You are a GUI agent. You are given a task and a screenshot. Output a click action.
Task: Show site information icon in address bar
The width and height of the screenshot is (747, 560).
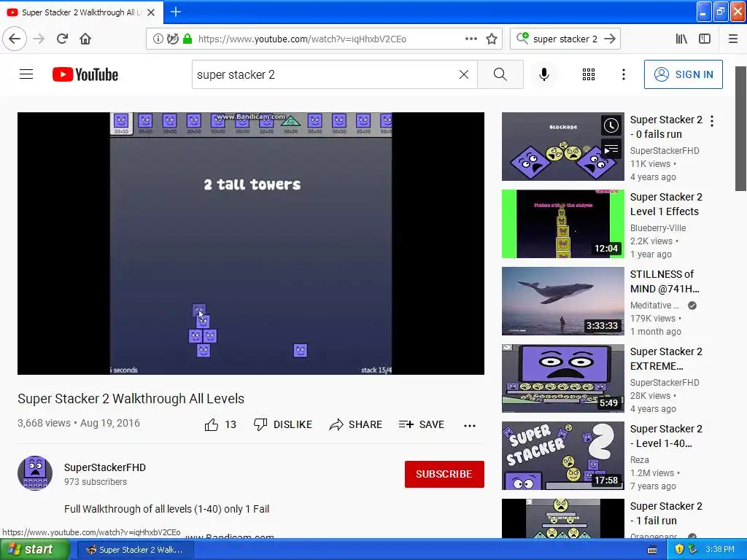pyautogui.click(x=158, y=39)
